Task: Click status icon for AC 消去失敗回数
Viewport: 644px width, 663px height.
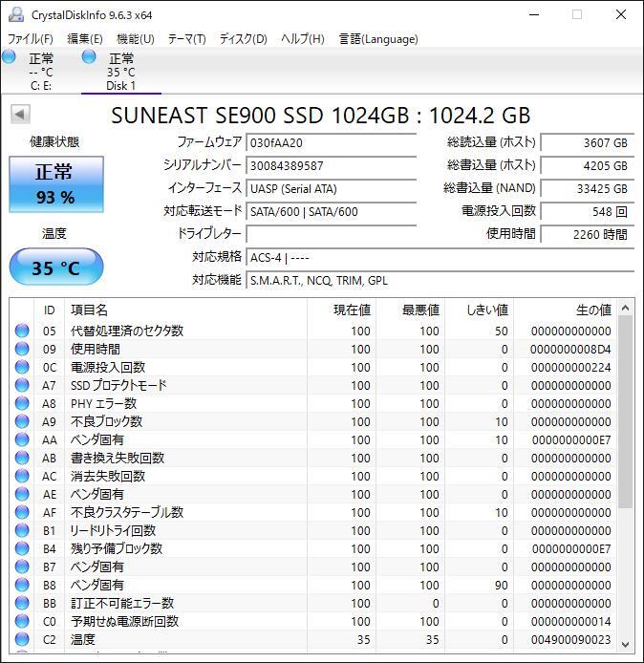Action: (x=22, y=476)
